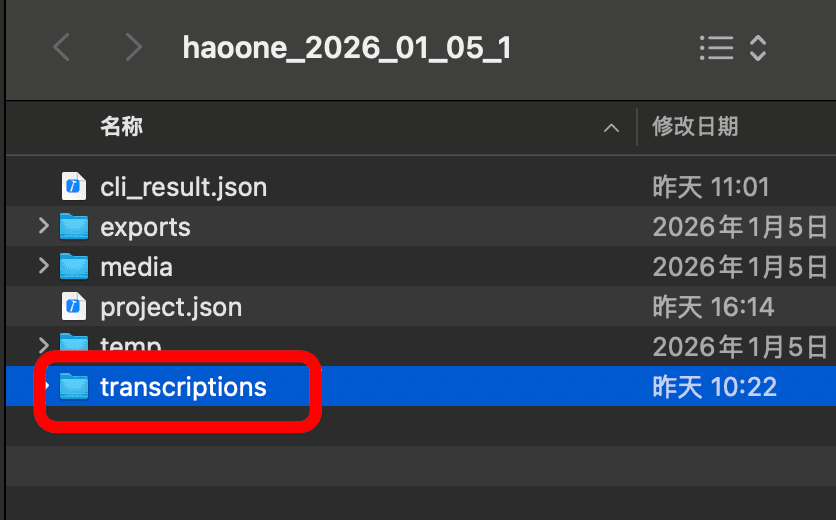The width and height of the screenshot is (836, 520).
Task: Click the cli_result.json file icon
Action: pyautogui.click(x=74, y=187)
